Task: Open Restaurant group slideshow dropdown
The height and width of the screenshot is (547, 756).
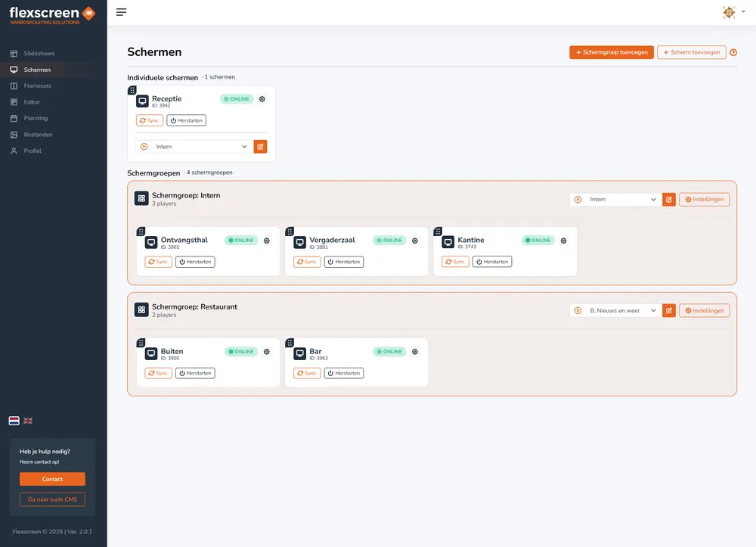Action: pos(615,311)
